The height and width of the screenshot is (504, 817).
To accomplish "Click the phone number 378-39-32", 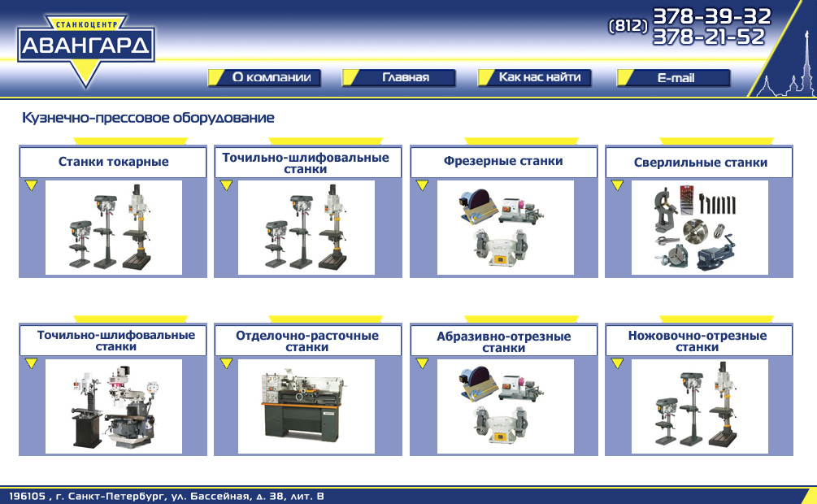I will 712,16.
